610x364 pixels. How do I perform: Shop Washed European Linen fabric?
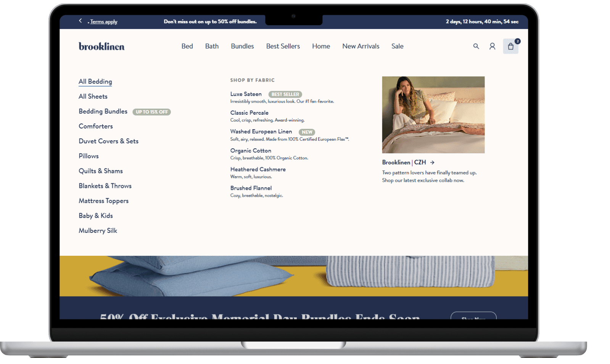tap(261, 131)
